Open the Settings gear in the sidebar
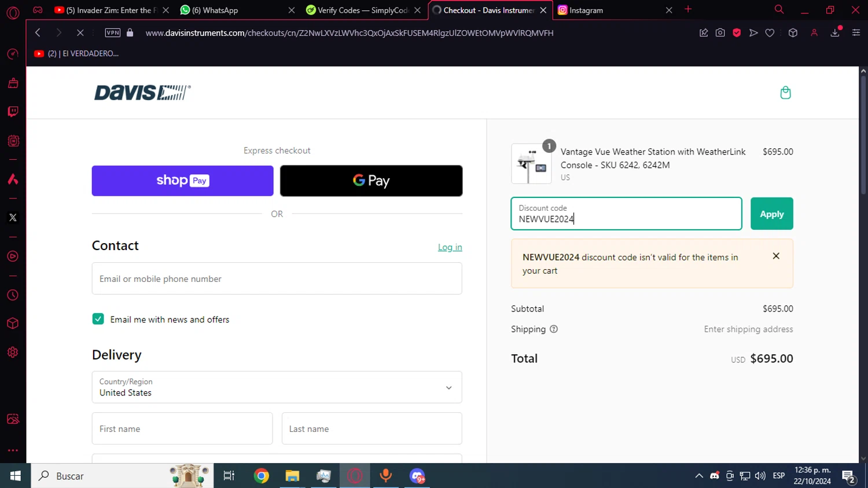This screenshot has width=868, height=488. [x=13, y=353]
